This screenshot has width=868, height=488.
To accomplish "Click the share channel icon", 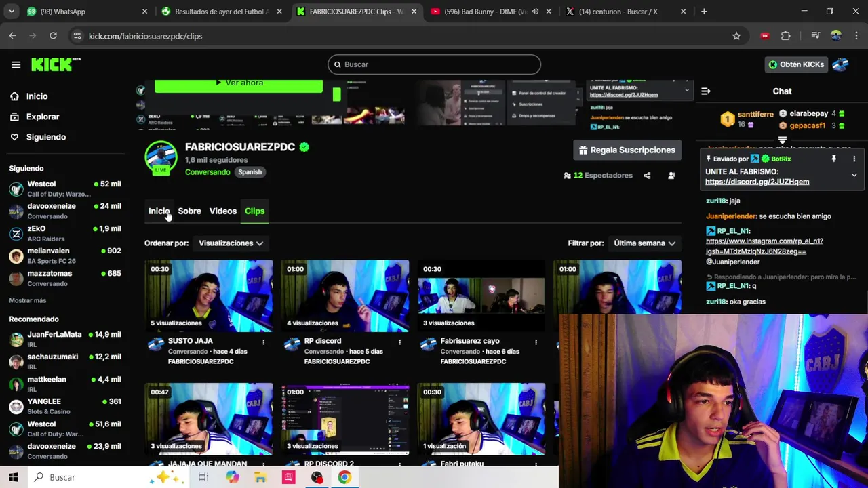I will (647, 176).
